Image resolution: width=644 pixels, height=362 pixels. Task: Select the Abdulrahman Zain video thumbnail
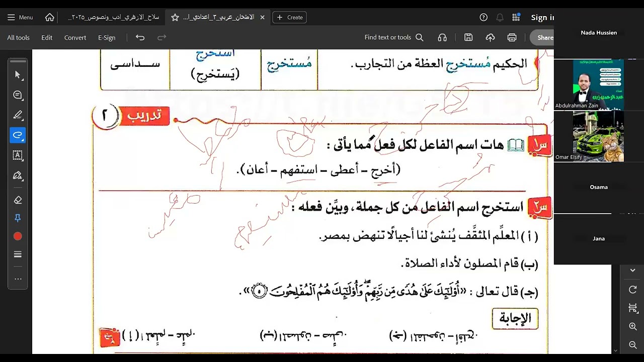click(598, 84)
